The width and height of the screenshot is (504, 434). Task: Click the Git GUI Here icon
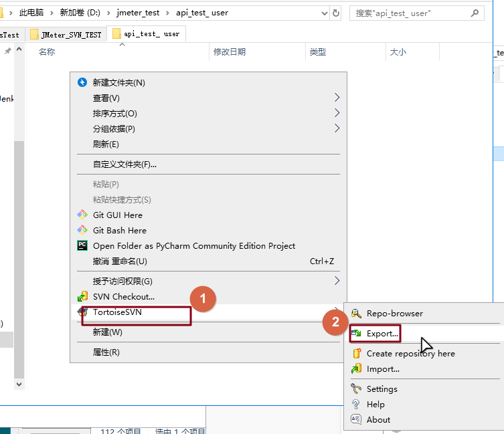click(x=82, y=215)
